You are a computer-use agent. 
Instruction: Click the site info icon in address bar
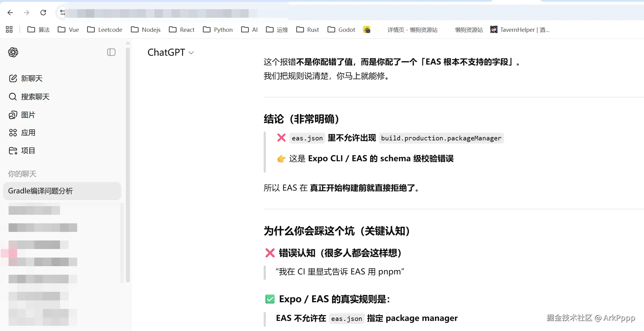click(62, 13)
